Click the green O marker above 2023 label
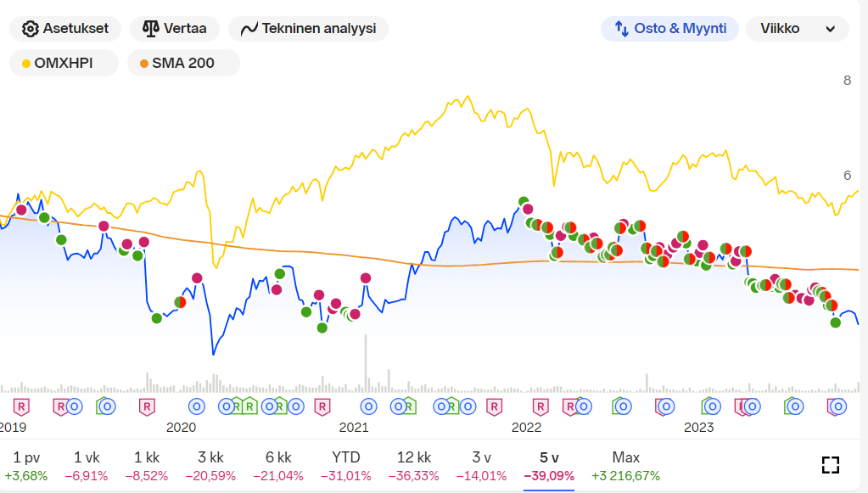This screenshot has width=868, height=493. (x=711, y=406)
